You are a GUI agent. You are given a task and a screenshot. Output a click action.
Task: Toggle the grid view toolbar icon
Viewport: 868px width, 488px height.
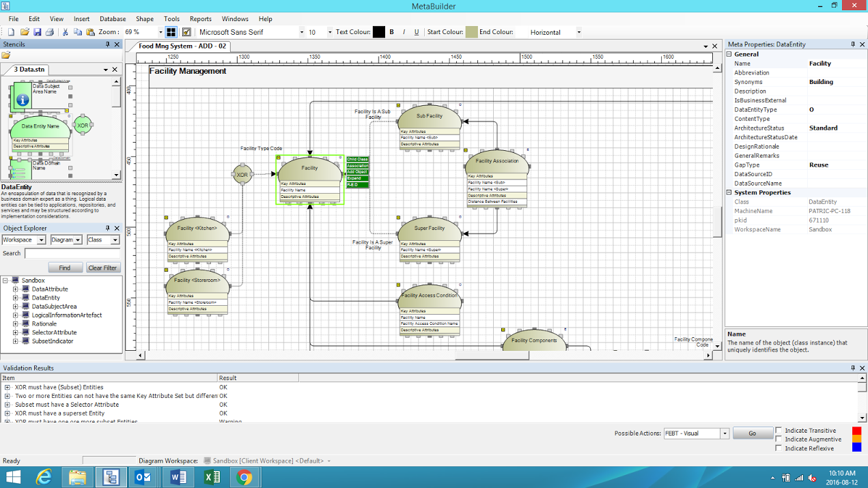point(171,32)
